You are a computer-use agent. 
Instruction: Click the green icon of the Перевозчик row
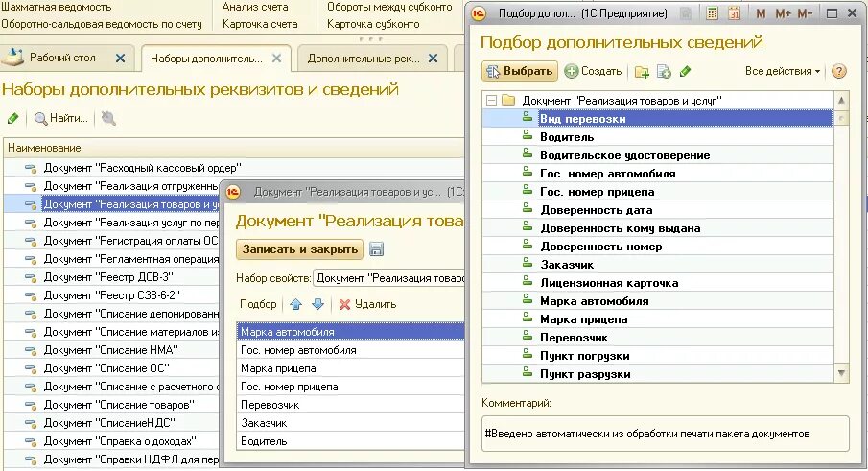(528, 336)
